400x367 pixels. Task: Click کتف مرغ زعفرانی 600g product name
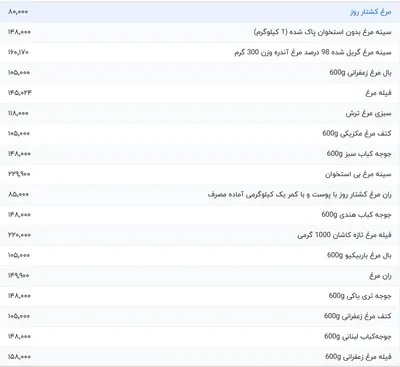coord(358,316)
